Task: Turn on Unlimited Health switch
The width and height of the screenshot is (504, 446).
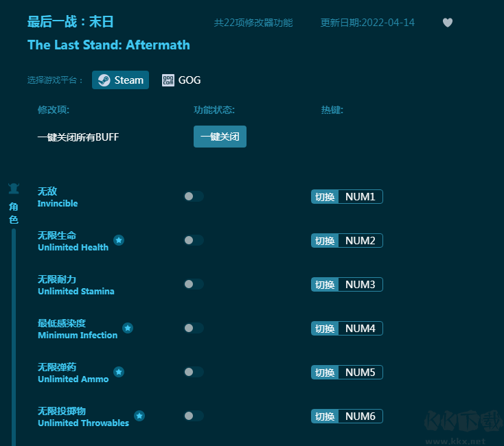Action: [x=194, y=240]
